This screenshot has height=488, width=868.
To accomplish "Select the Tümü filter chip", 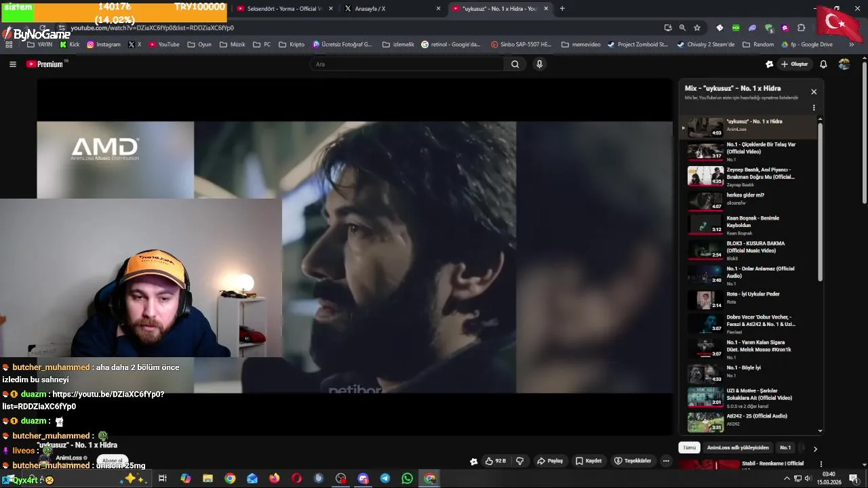I will (690, 448).
